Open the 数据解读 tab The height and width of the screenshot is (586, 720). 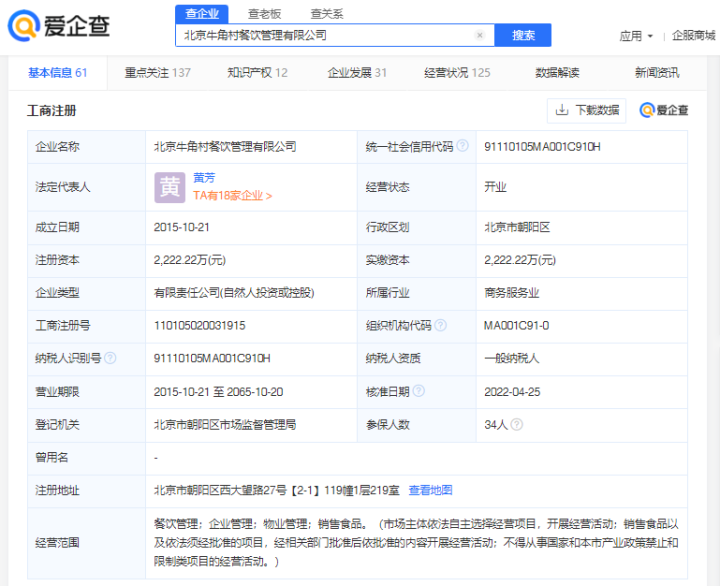point(557,73)
